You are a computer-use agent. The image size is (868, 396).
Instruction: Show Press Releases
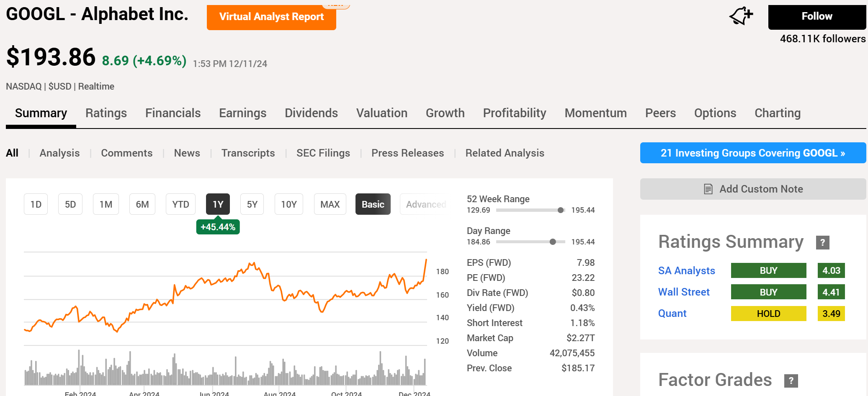click(407, 153)
